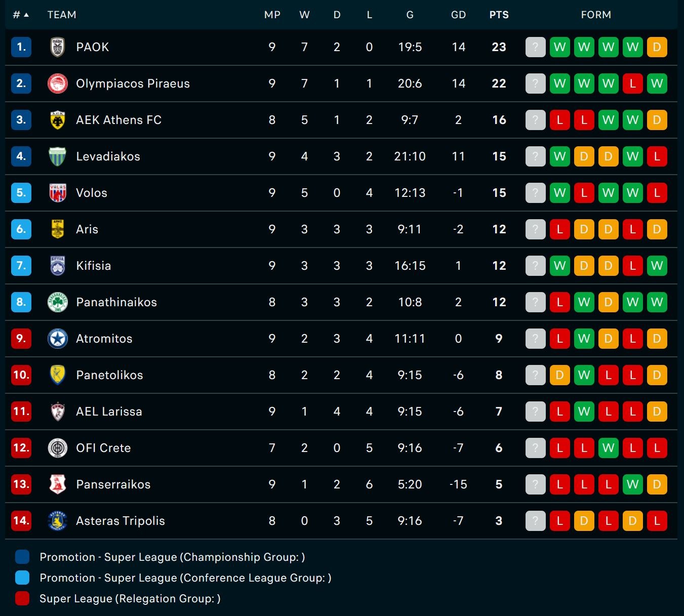Screen dimensions: 684x616
Task: Click the Volos club crest
Action: click(58, 193)
